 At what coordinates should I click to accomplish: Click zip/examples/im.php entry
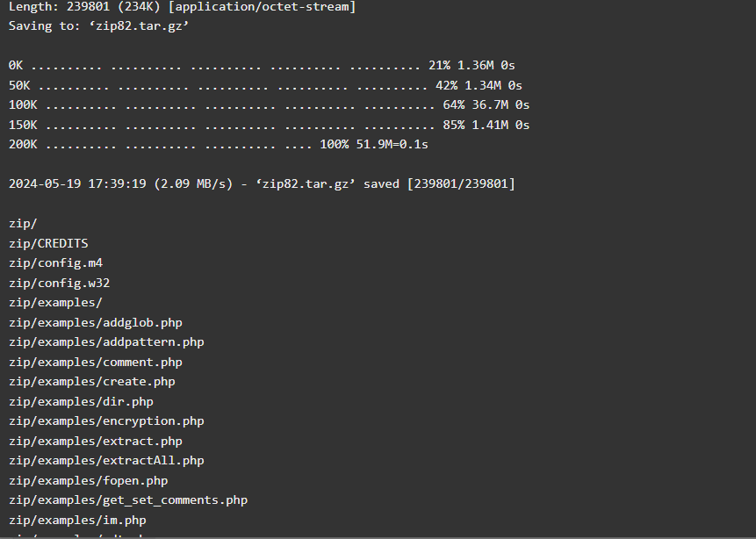click(x=77, y=521)
